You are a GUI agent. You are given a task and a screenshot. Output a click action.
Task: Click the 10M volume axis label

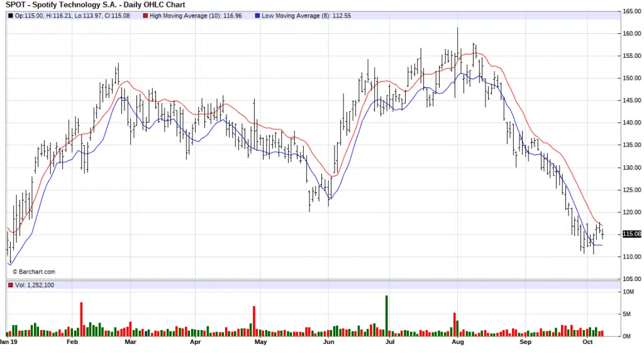click(x=629, y=292)
